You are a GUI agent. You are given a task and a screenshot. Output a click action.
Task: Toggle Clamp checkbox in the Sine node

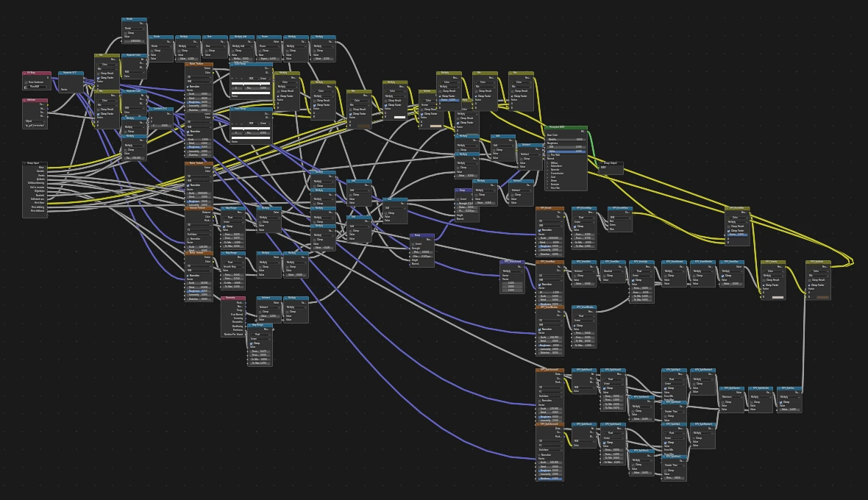tap(207, 51)
